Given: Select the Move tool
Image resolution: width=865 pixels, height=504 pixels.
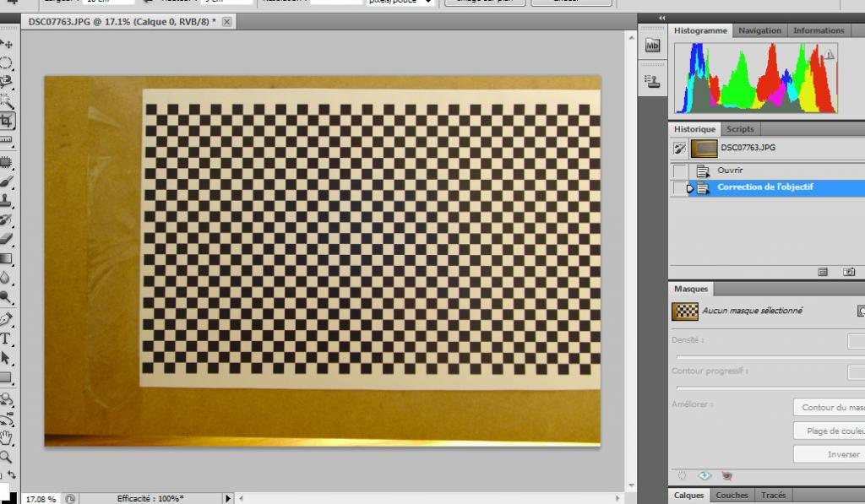Looking at the screenshot, I should pyautogui.click(x=7, y=44).
